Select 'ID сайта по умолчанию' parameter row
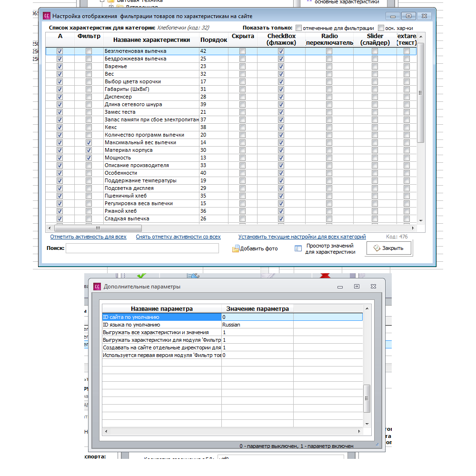The image size is (476, 476). pyautogui.click(x=232, y=317)
